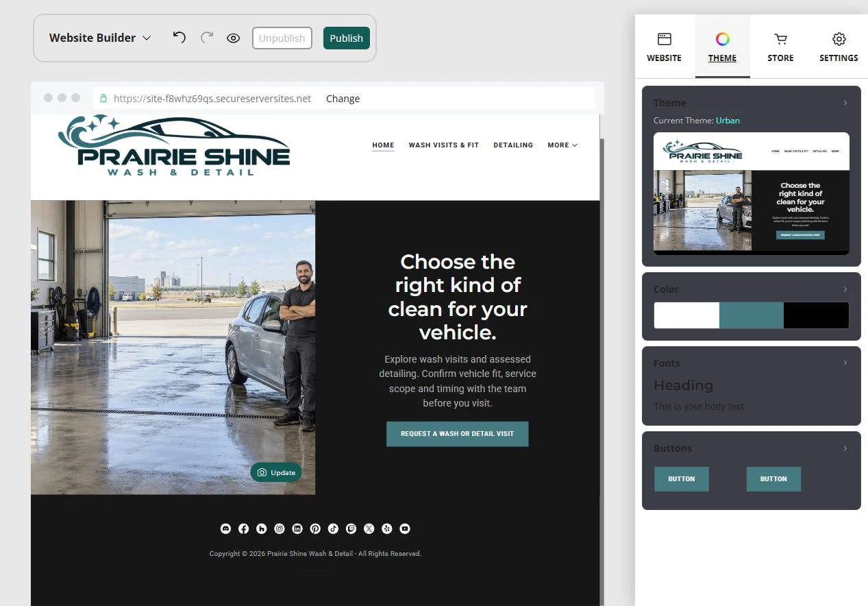The height and width of the screenshot is (606, 868).
Task: Click the Urban current theme name link
Action: [x=728, y=121]
